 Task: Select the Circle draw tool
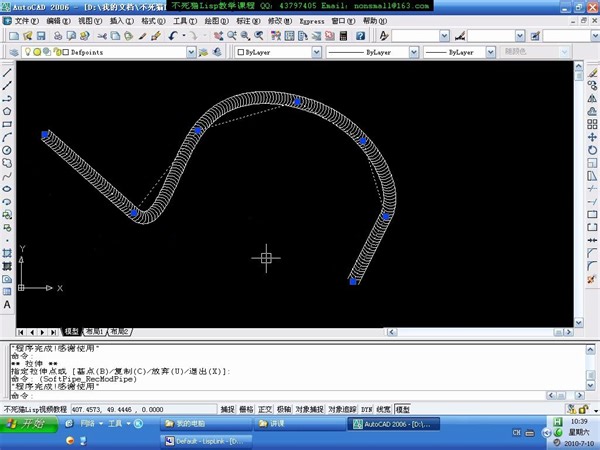[x=7, y=150]
